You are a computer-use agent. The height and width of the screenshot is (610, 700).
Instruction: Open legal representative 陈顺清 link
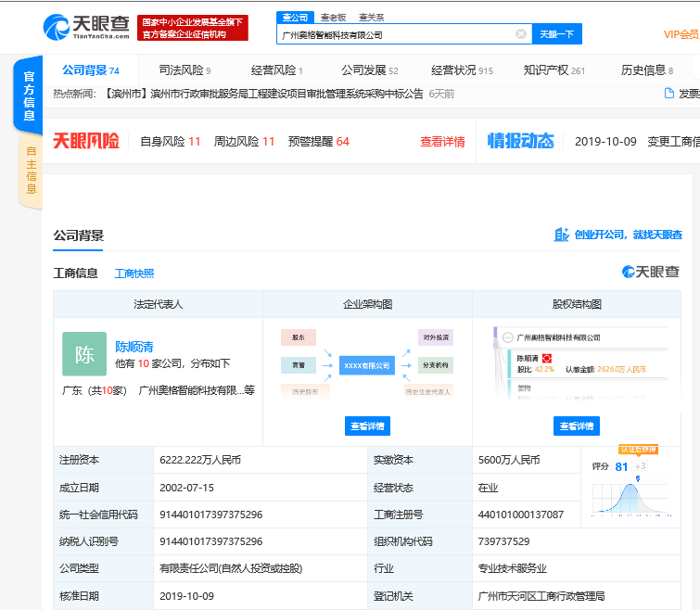click(134, 347)
